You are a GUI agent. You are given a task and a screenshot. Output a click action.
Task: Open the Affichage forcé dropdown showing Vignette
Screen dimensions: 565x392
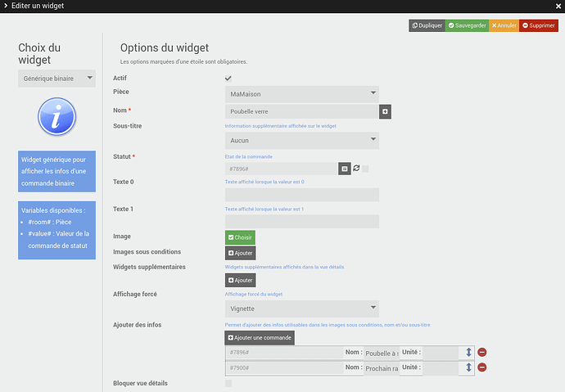[x=301, y=309]
